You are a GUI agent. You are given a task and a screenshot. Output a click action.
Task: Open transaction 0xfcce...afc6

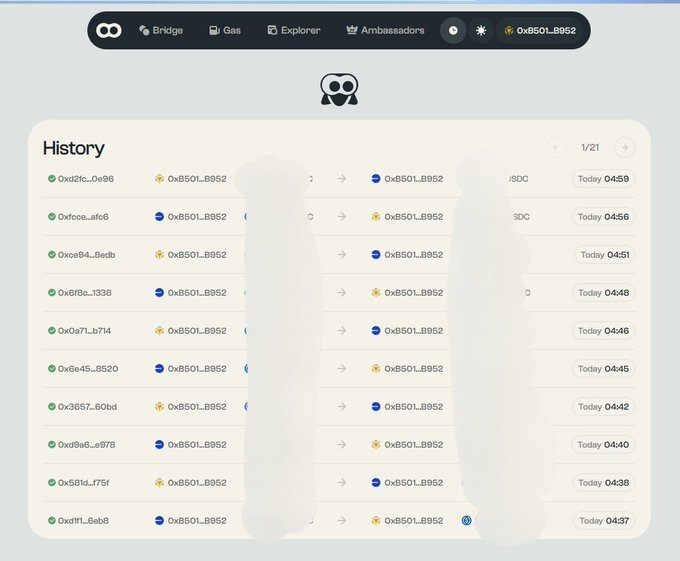[83, 217]
